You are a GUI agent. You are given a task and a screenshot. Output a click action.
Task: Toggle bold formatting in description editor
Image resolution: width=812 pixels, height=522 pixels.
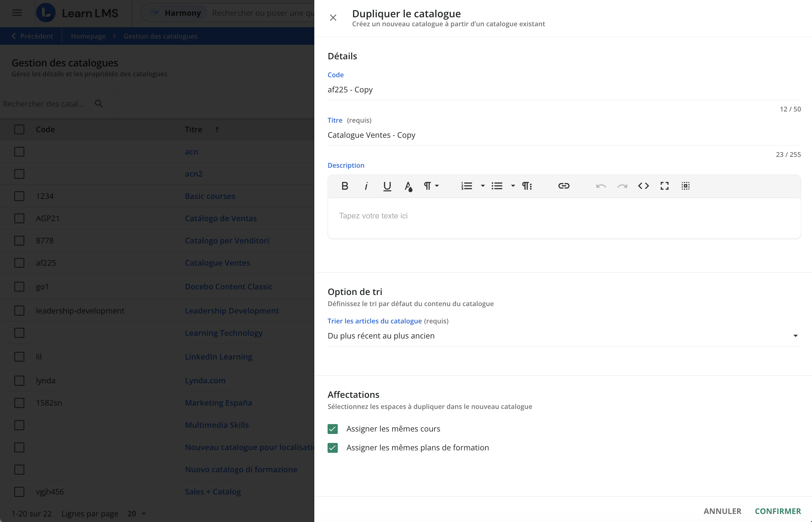[345, 186]
